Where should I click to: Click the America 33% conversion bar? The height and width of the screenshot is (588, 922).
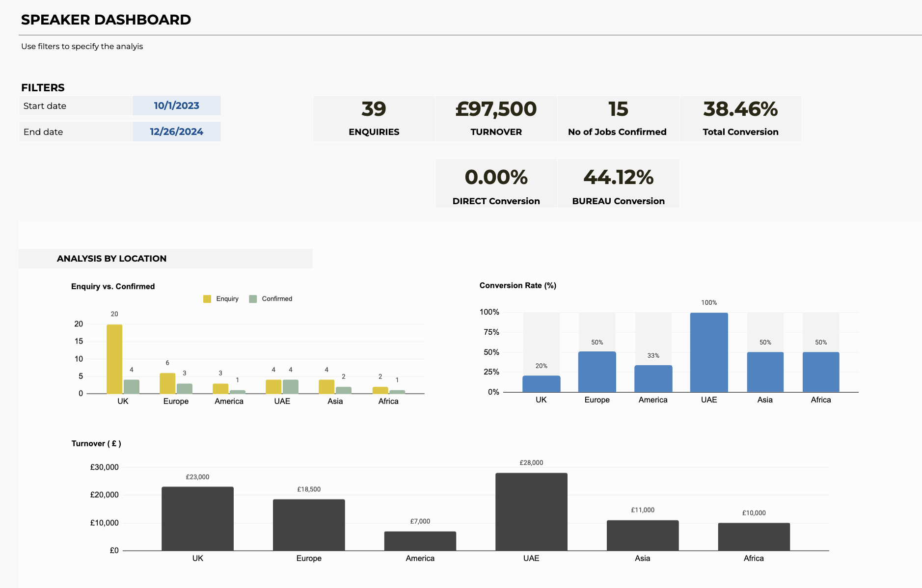(653, 378)
